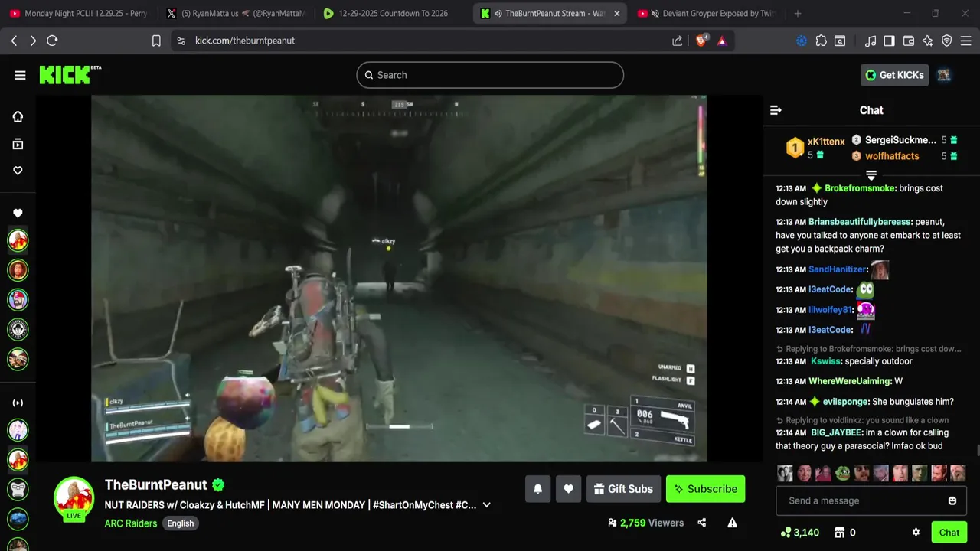Open the Following outline-heart sidebar icon

point(18,171)
